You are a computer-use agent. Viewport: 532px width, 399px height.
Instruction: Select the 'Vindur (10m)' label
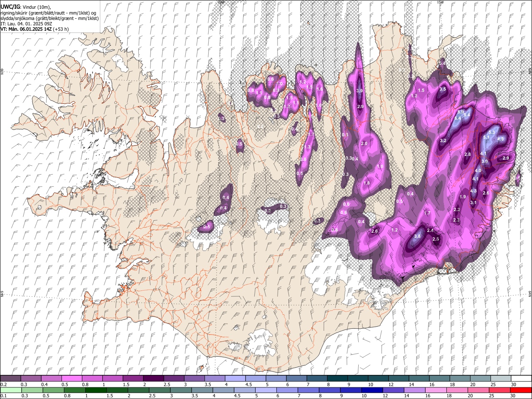[x=36, y=7]
